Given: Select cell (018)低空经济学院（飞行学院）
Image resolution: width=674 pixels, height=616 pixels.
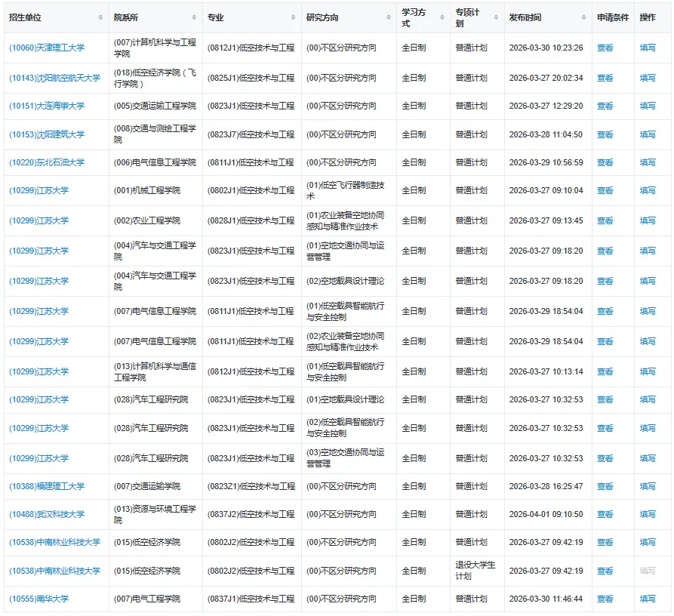Looking at the screenshot, I should (155, 78).
